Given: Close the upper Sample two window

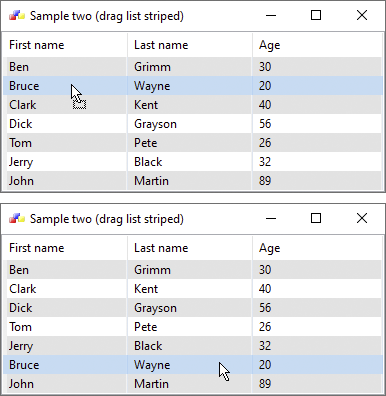Looking at the screenshot, I should [x=362, y=15].
